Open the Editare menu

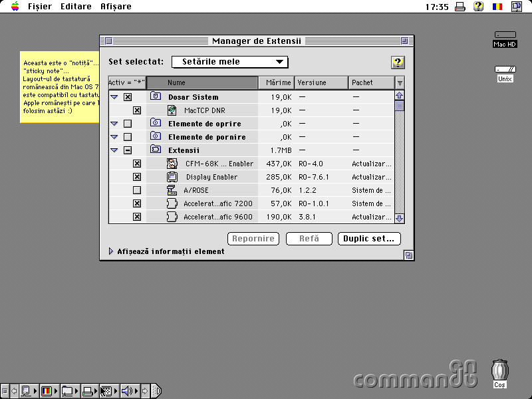tap(76, 7)
